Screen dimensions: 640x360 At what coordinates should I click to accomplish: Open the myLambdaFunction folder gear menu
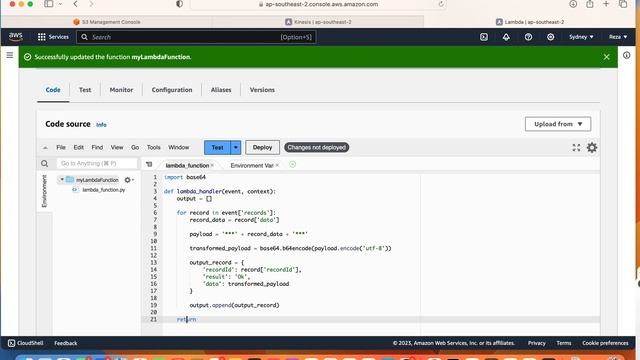pos(129,180)
